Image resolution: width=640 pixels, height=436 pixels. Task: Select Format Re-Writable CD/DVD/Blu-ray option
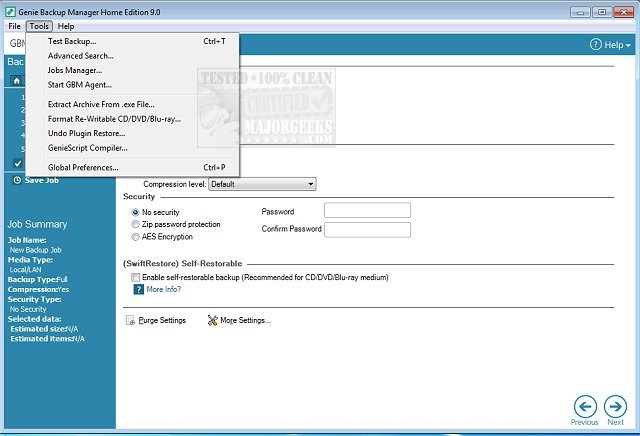133,119
